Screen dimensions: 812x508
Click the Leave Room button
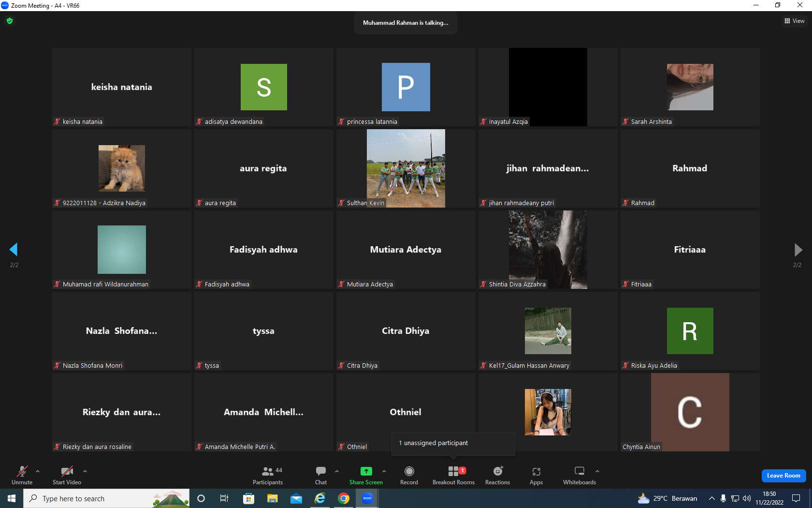783,476
